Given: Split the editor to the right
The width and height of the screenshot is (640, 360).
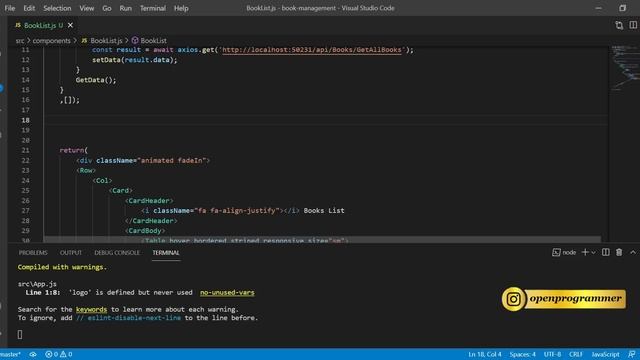Looking at the screenshot, I should coord(633,25).
